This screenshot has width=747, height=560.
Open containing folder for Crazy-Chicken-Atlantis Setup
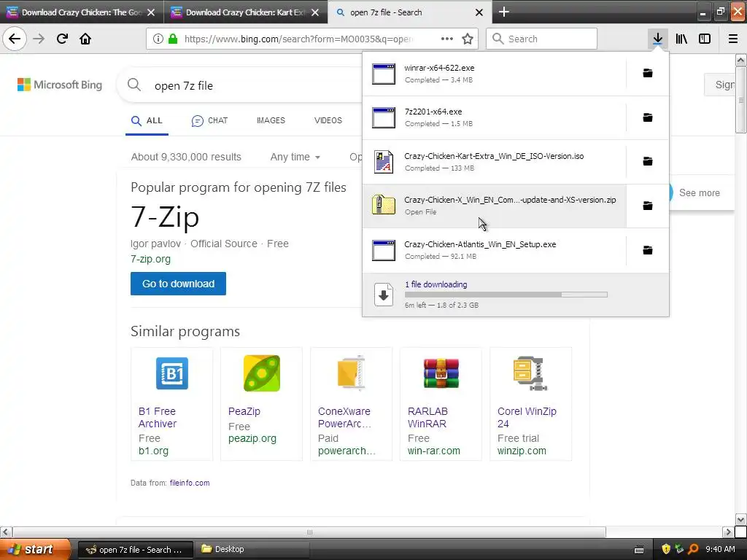pos(648,250)
